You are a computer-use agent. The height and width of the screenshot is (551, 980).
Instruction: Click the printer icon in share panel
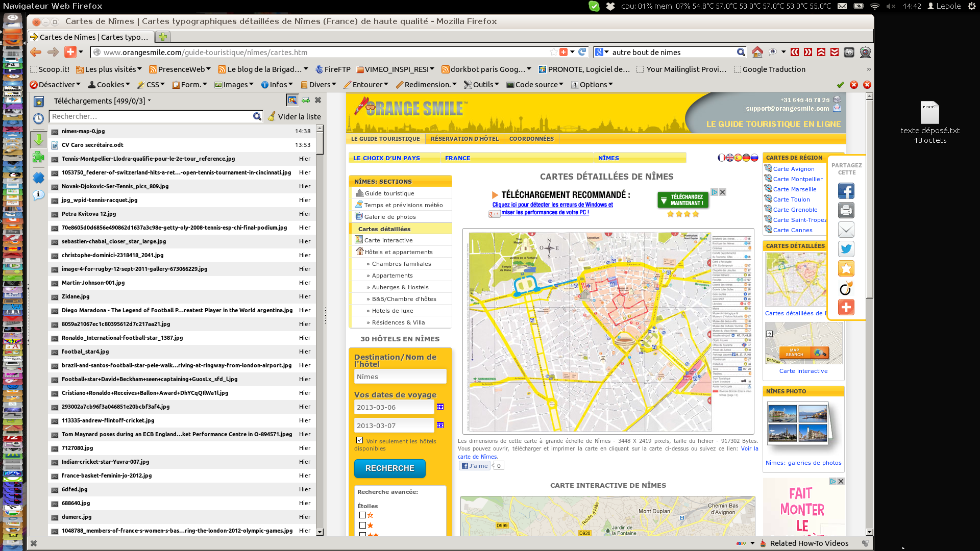pos(846,210)
